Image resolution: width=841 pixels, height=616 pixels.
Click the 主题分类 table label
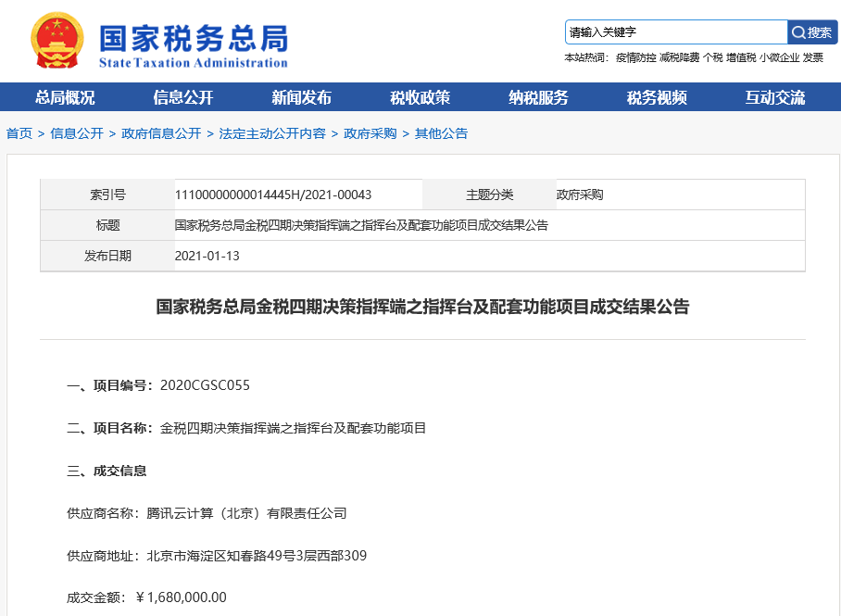(x=490, y=195)
